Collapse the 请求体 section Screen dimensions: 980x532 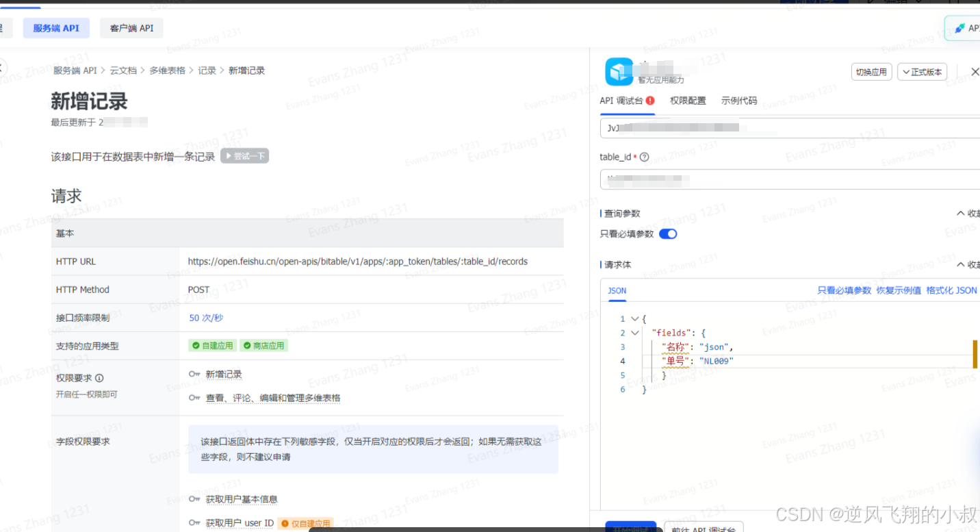[x=968, y=265]
